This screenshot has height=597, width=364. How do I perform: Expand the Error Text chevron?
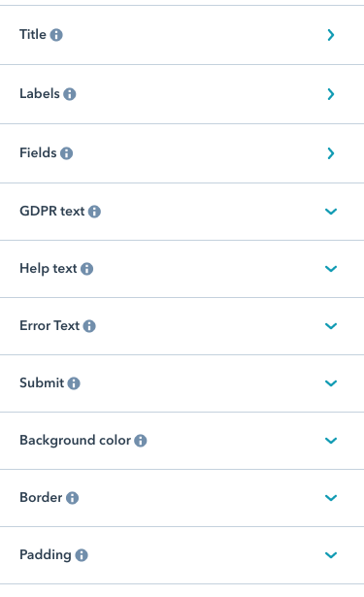331,326
